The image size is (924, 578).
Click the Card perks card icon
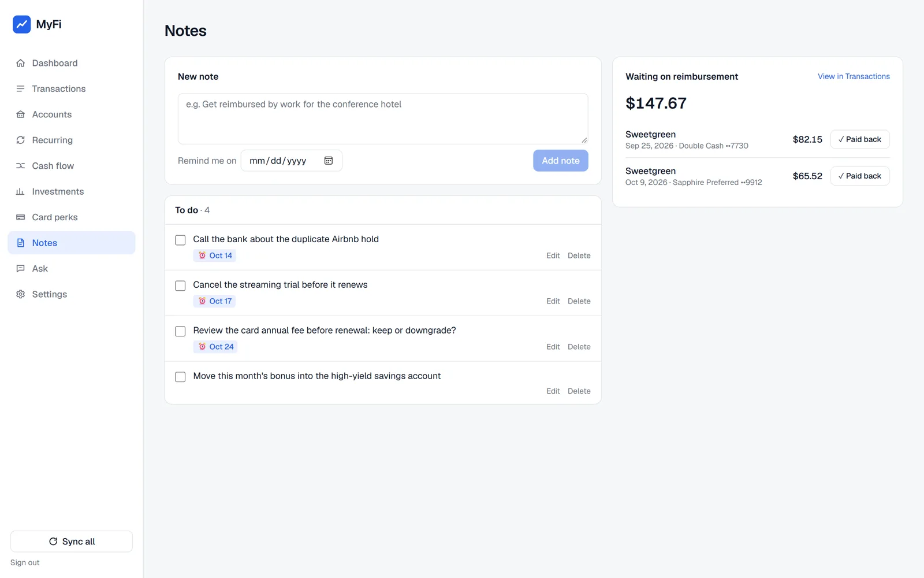[x=21, y=217]
